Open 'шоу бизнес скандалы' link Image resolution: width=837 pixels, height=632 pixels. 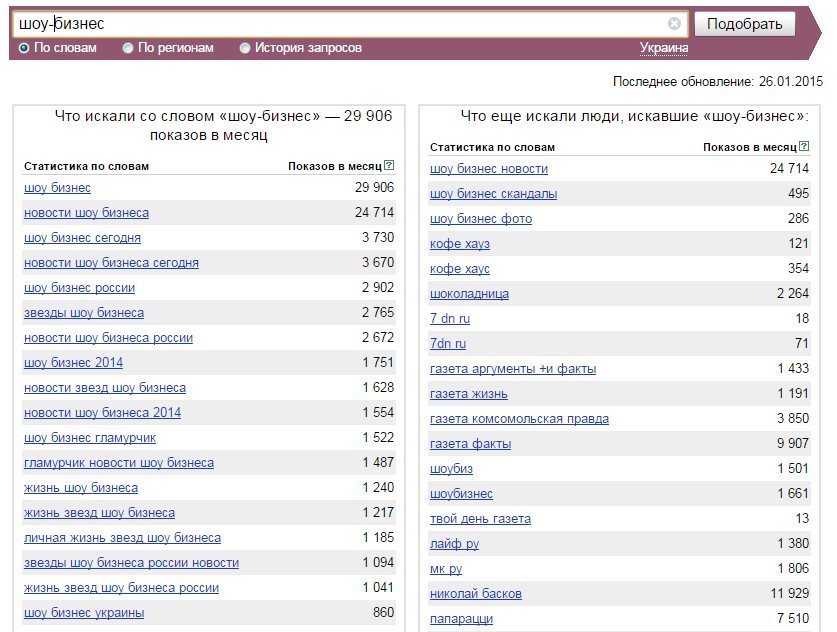click(x=493, y=194)
